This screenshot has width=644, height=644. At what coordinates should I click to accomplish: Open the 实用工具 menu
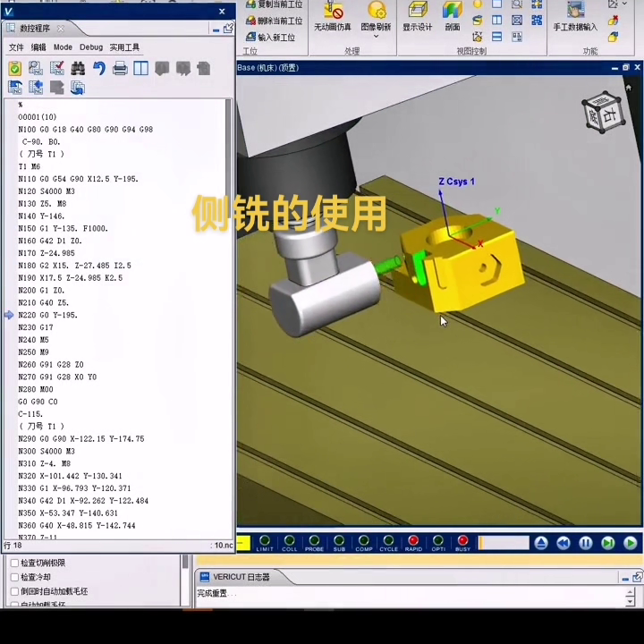(124, 47)
